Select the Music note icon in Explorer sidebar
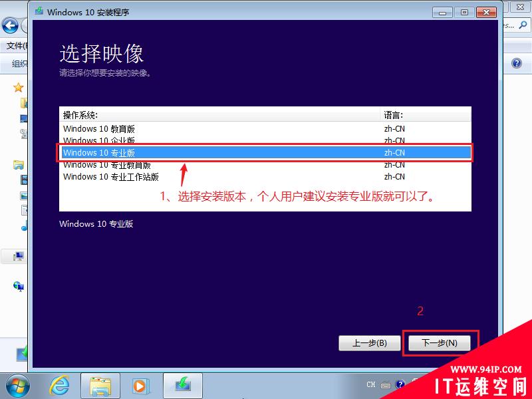532x399 pixels. (24, 226)
